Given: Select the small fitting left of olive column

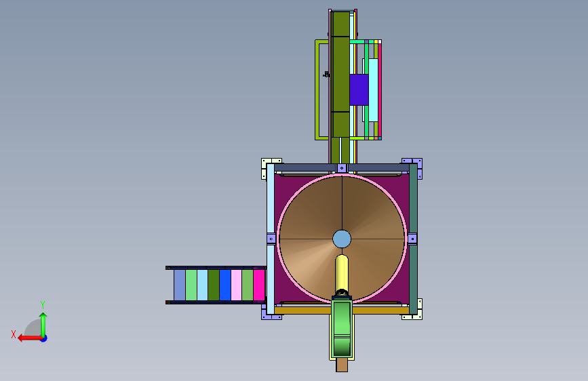Looking at the screenshot, I should [x=326, y=75].
